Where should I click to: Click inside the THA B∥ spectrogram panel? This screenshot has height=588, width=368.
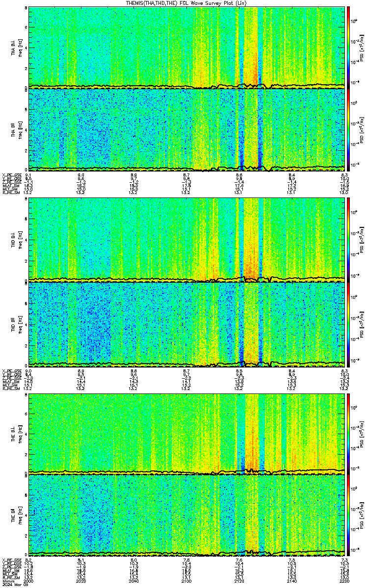tap(187, 129)
